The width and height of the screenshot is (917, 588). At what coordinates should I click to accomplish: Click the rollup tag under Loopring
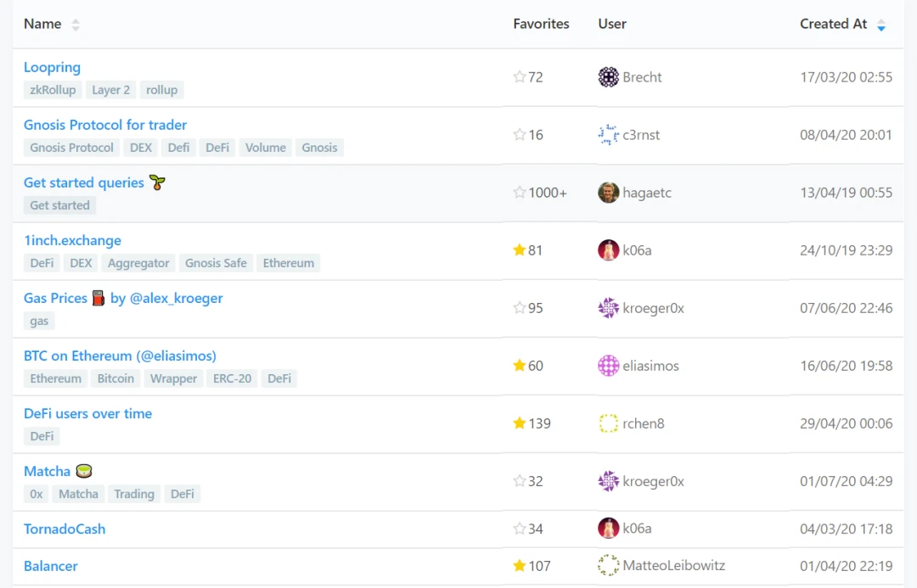tap(162, 90)
